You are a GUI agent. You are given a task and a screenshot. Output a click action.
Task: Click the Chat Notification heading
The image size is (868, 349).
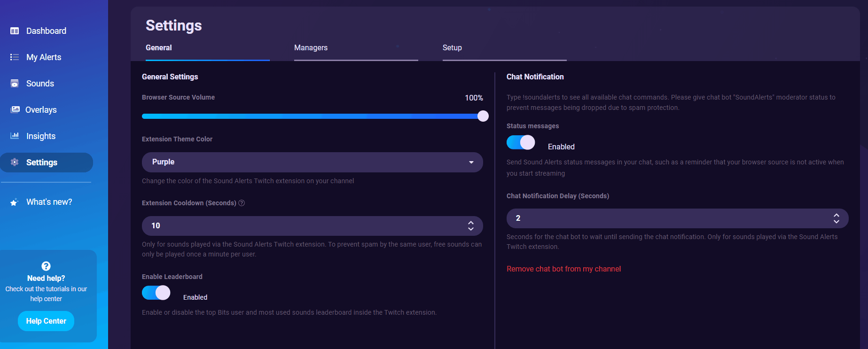535,77
